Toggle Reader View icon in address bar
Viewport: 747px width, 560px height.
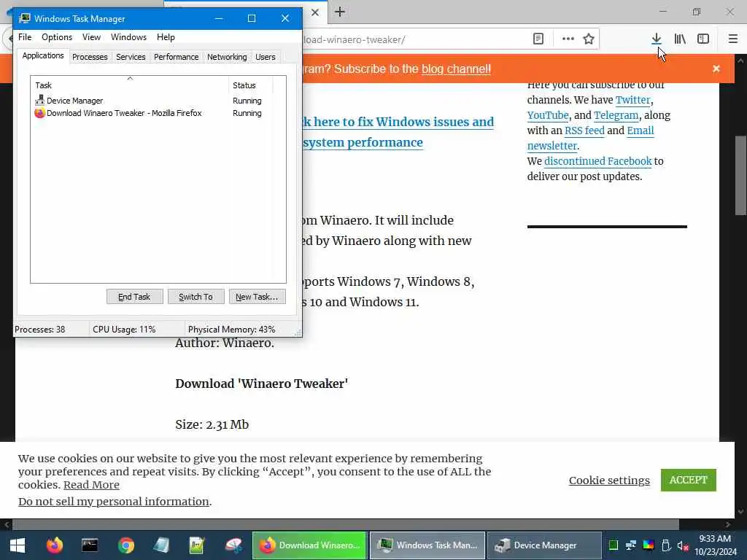[x=538, y=39]
